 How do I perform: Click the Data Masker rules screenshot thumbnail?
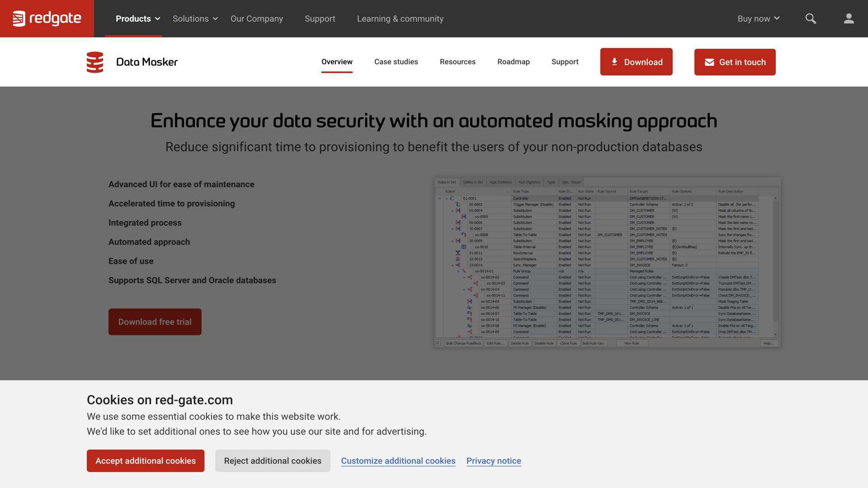coord(607,263)
